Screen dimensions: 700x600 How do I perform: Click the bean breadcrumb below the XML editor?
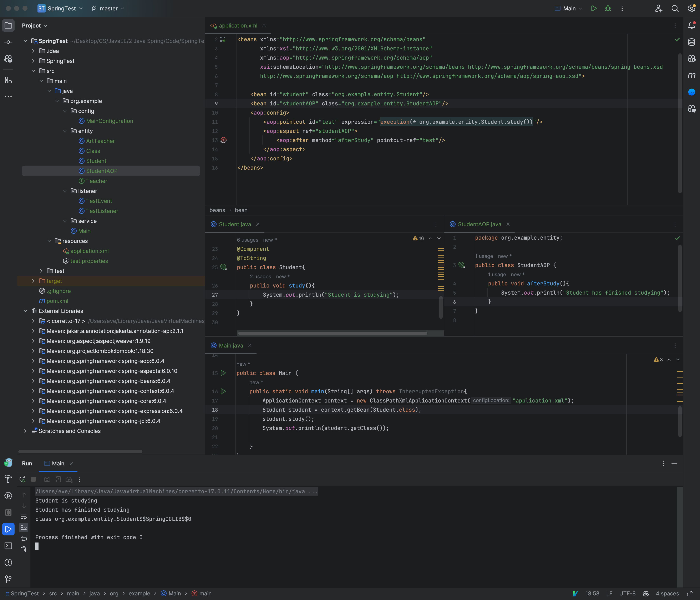coord(241,210)
